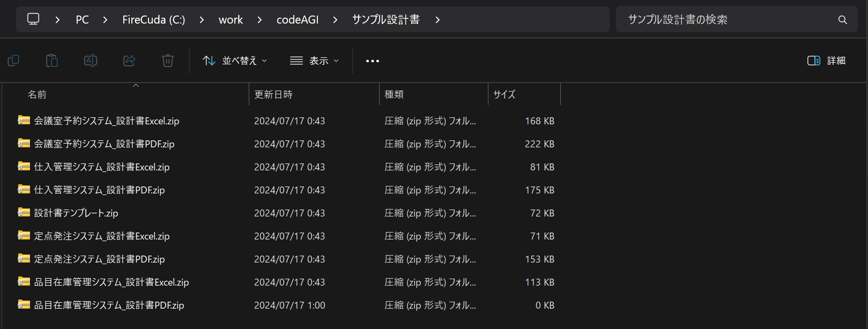Click the 175 KB size cell

[x=539, y=190]
